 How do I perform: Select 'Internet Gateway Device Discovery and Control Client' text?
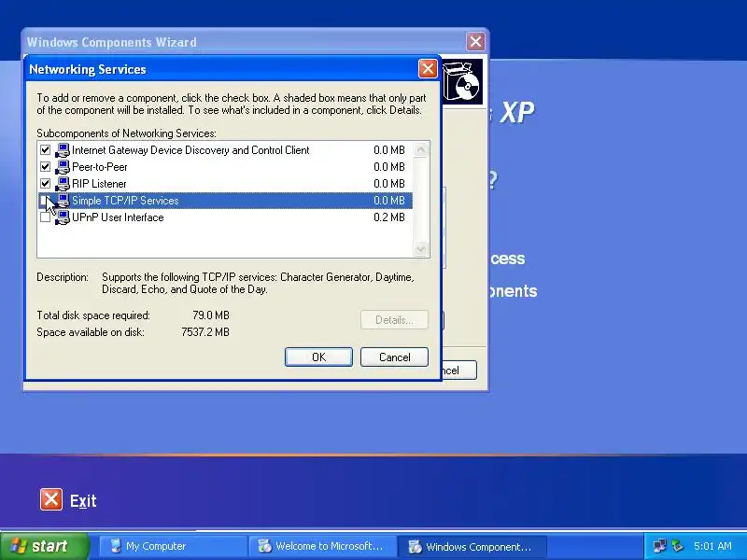[x=190, y=150]
